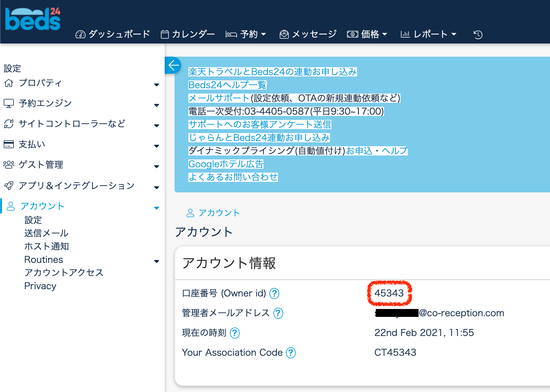Click help icon beside Your Association Code

pyautogui.click(x=291, y=352)
